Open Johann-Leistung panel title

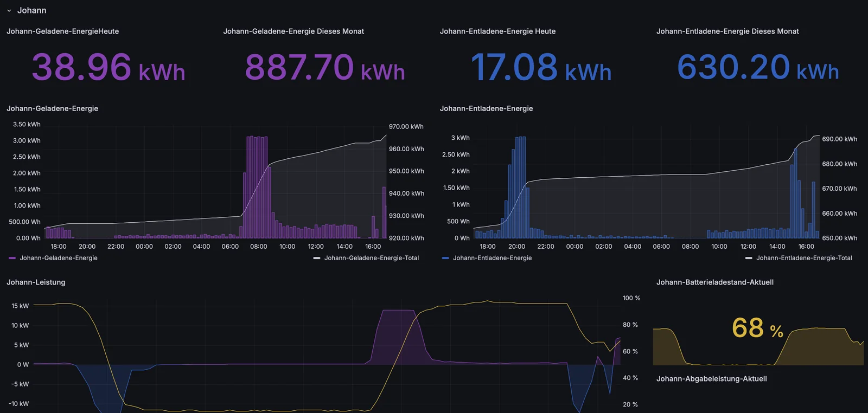coord(36,282)
